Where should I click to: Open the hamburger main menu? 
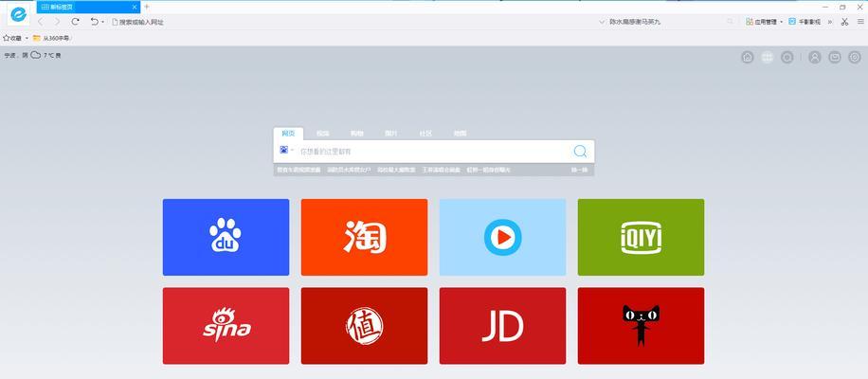(x=860, y=22)
